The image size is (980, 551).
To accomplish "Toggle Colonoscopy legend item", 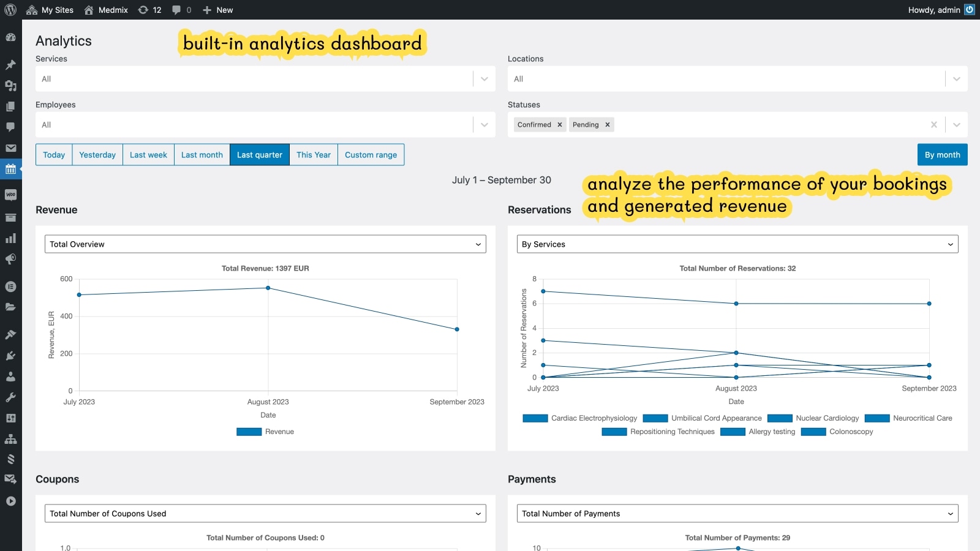I will (837, 432).
